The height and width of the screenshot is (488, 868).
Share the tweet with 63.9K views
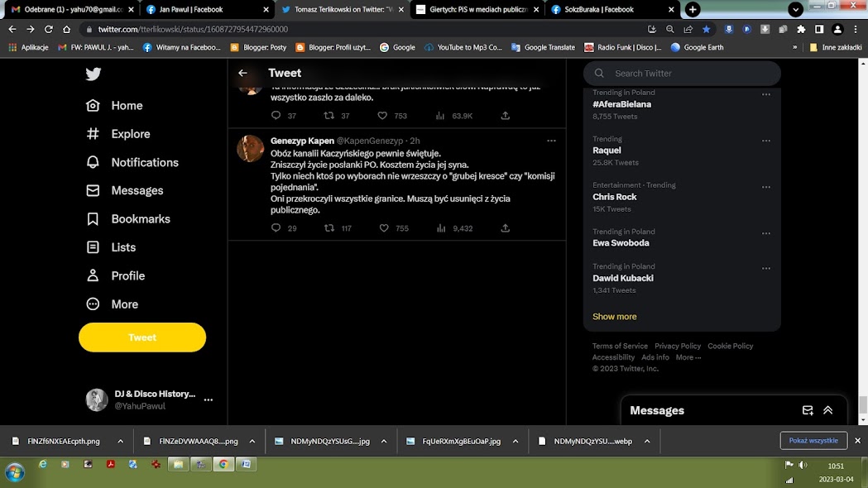(505, 115)
